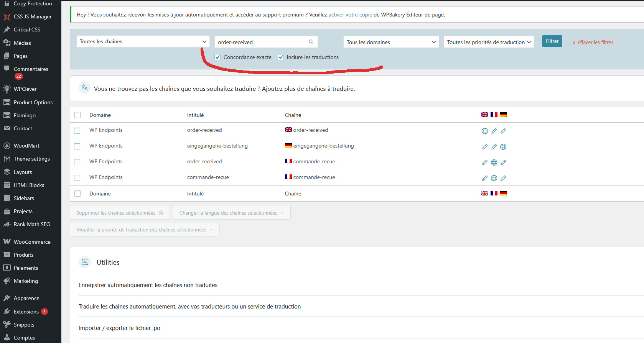Uncheck the Concordance exacte checkbox
The width and height of the screenshot is (644, 343).
point(217,57)
